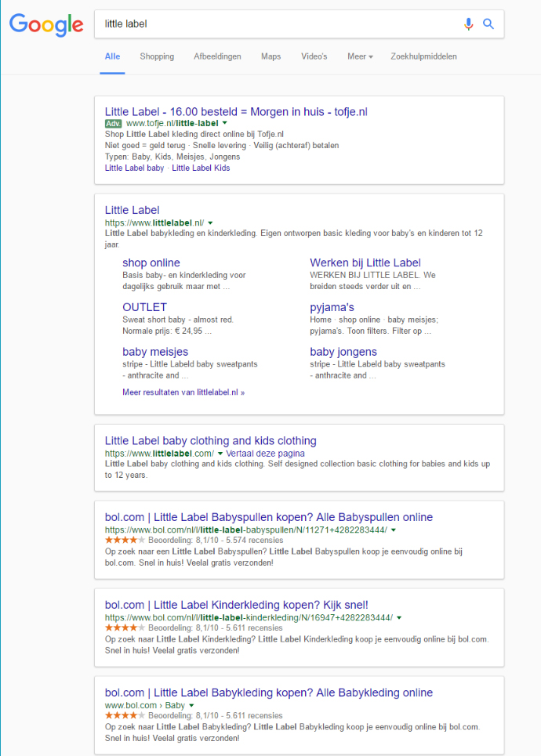Open dropdown arrow next to little-label-babyspullen URL
The height and width of the screenshot is (756, 541).
pos(394,530)
